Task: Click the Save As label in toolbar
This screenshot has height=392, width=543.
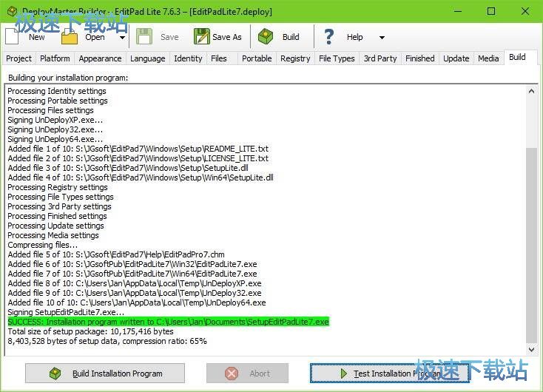Action: click(227, 37)
